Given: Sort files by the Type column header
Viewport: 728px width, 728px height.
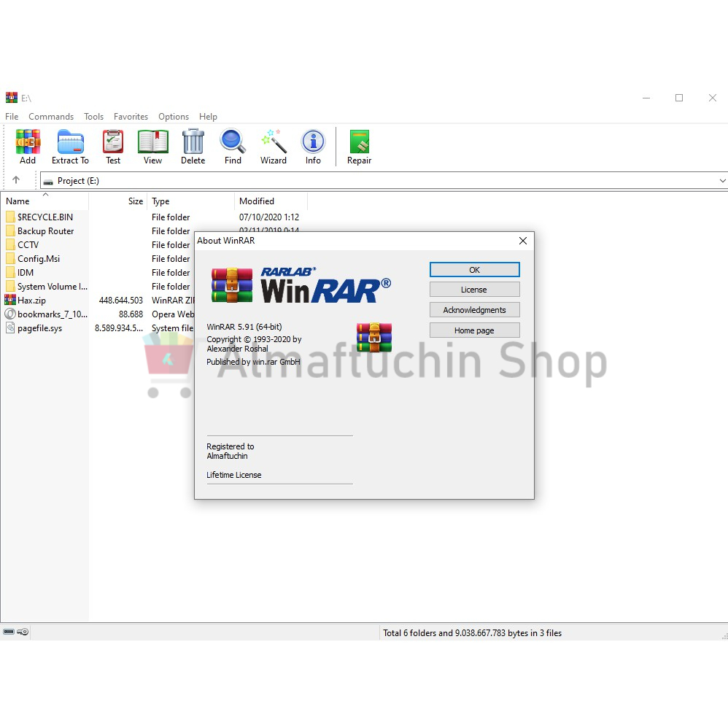Looking at the screenshot, I should pyautogui.click(x=191, y=201).
